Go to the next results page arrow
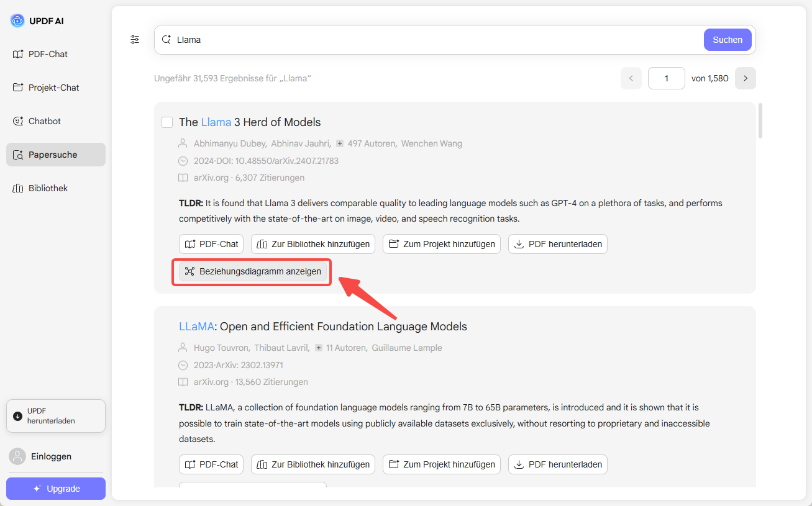Viewport: 812px width, 506px height. click(x=746, y=78)
